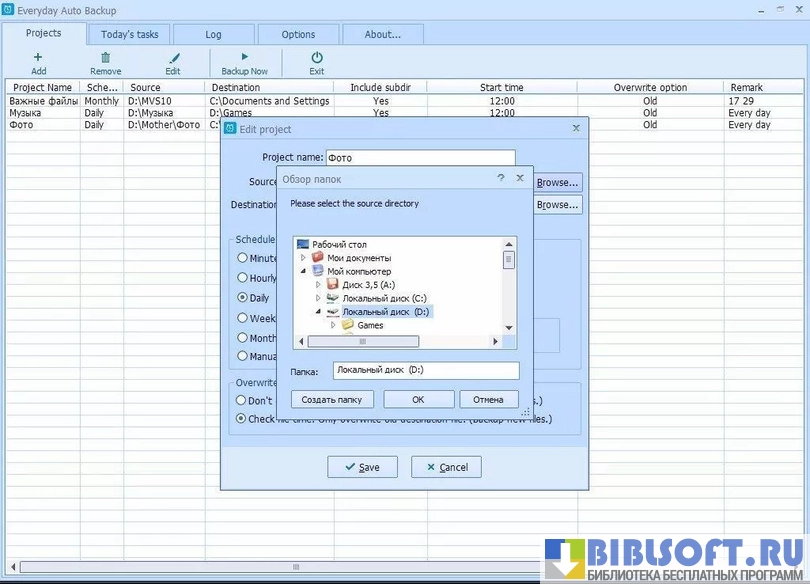Switch to the Today's tasks tab

[129, 34]
